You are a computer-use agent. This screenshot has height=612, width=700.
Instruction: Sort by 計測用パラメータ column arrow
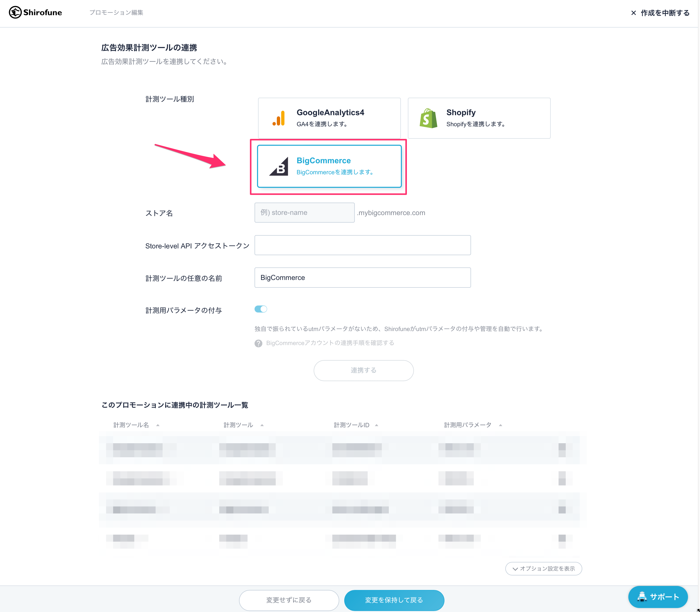[501, 425]
